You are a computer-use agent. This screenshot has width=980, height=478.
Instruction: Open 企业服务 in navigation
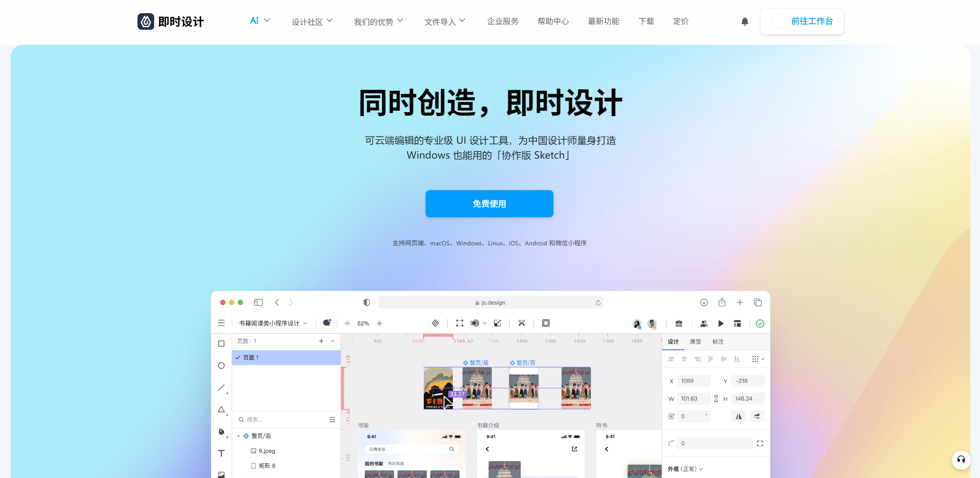(503, 21)
